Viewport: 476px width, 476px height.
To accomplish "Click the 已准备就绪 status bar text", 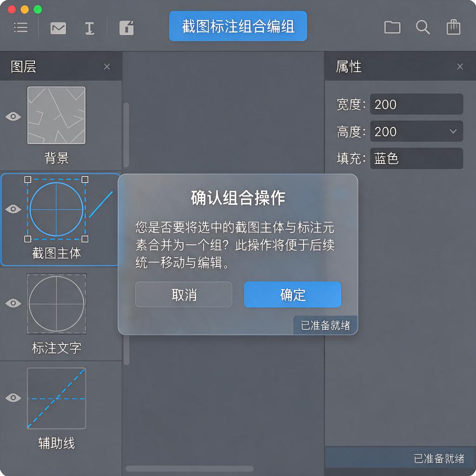I will (439, 458).
